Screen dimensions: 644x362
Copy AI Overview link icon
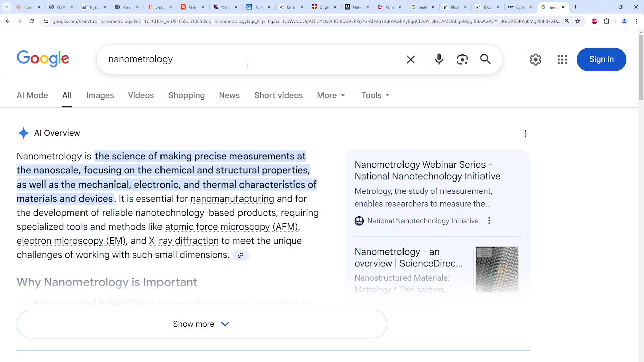pyautogui.click(x=240, y=255)
